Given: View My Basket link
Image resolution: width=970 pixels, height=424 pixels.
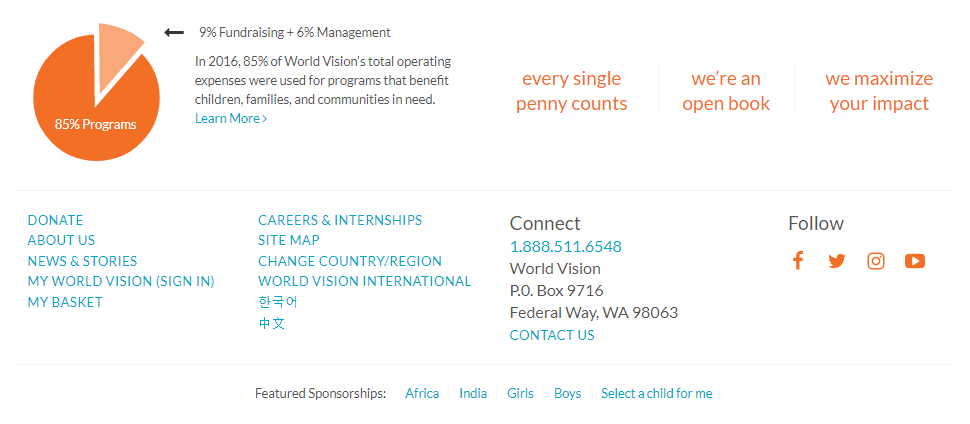Looking at the screenshot, I should [x=65, y=302].
